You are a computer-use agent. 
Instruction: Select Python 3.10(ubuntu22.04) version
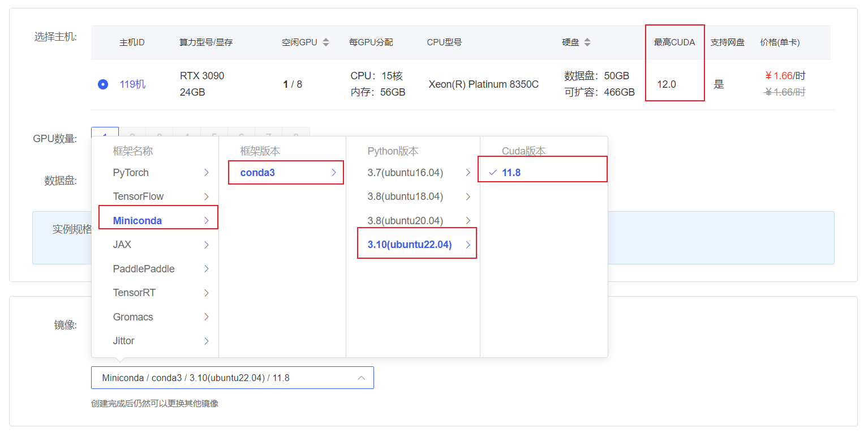coord(410,245)
